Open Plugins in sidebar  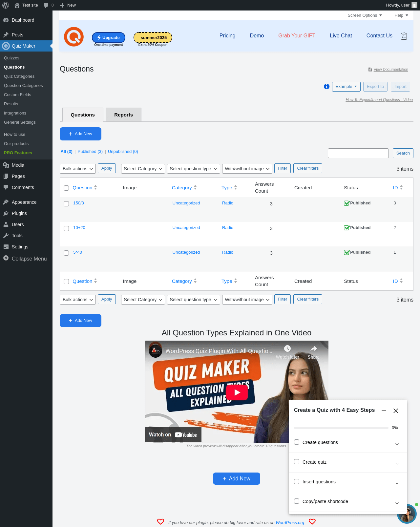[x=26, y=213]
